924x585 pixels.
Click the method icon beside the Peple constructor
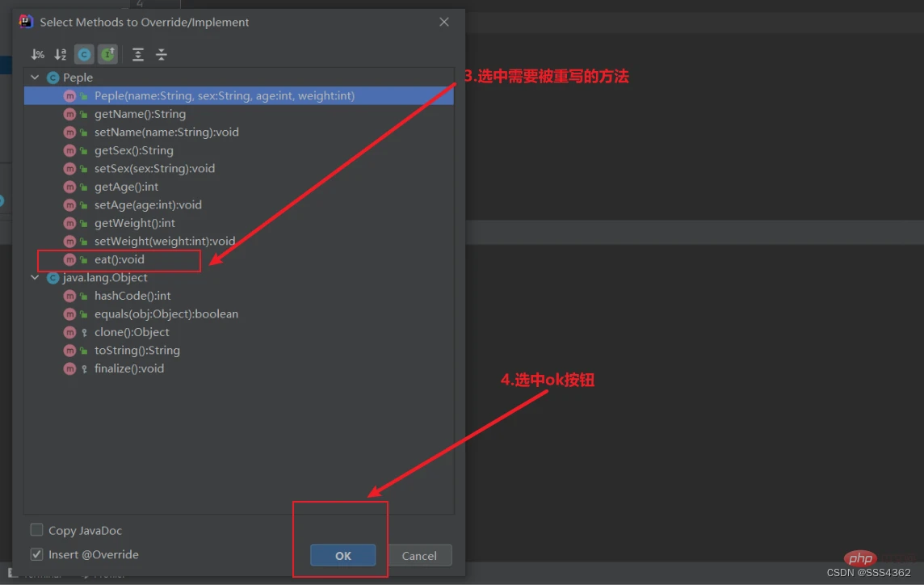(69, 95)
